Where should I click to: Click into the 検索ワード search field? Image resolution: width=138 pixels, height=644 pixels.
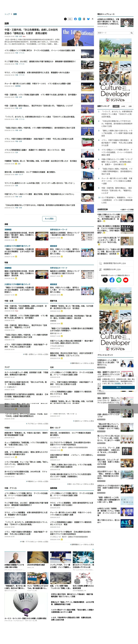coord(113,33)
